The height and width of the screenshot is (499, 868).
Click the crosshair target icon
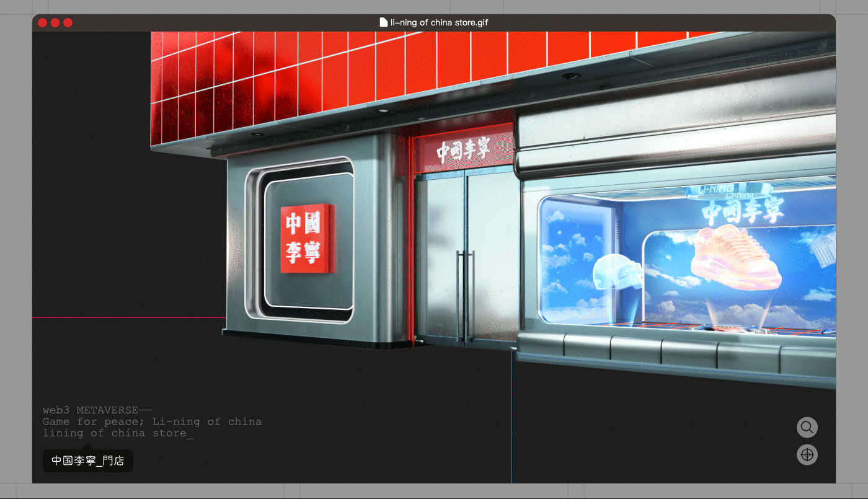pos(807,455)
